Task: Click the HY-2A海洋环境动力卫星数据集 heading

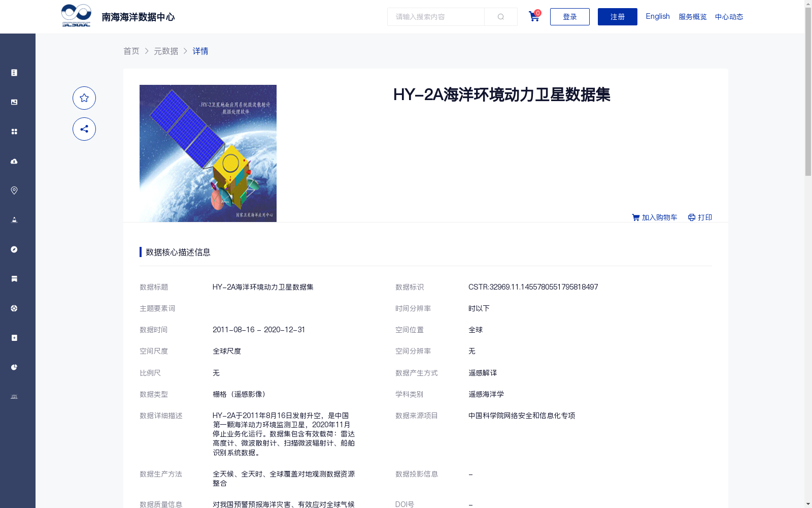Action: (501, 94)
